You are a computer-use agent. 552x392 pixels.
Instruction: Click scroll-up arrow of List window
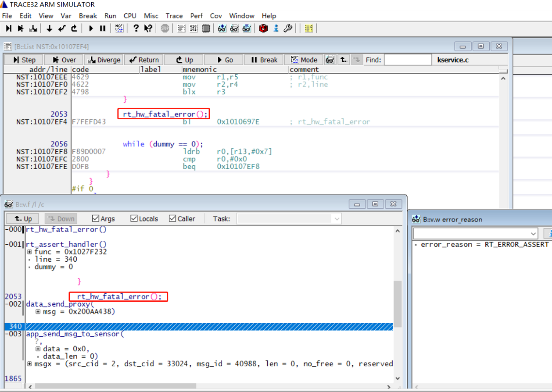503,78
